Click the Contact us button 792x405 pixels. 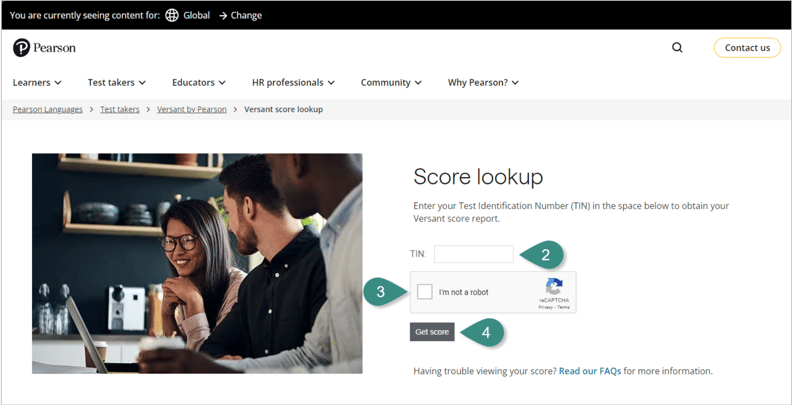click(748, 47)
